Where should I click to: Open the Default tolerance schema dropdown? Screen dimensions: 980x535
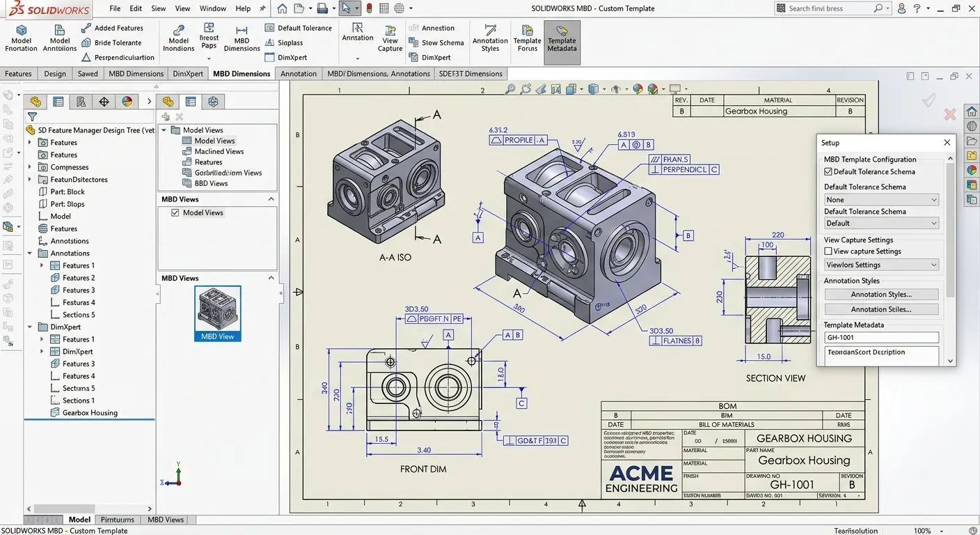[x=881, y=223]
